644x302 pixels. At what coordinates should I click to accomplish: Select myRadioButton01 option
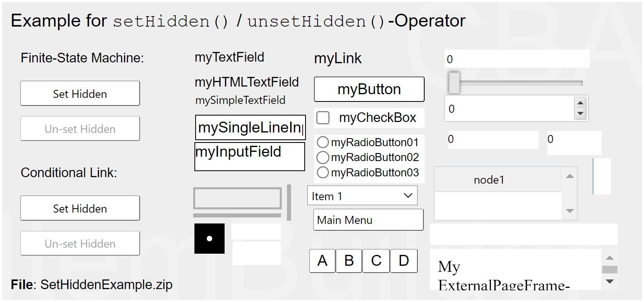click(323, 142)
